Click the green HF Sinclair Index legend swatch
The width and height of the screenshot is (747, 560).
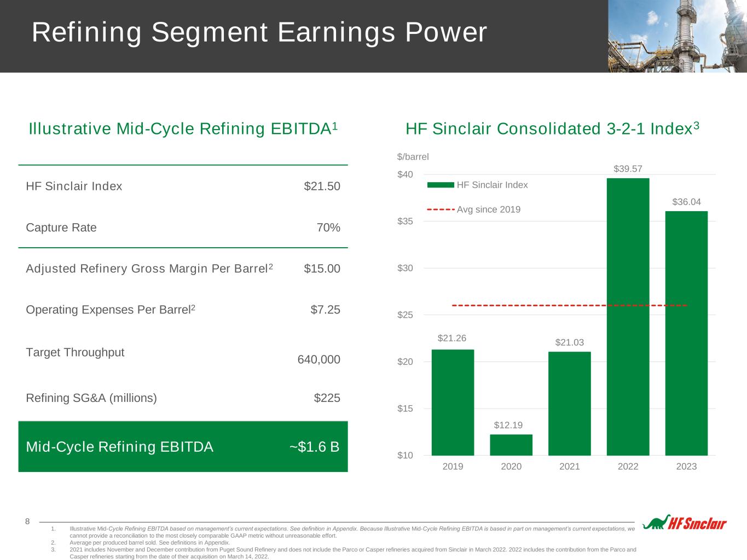click(x=440, y=185)
